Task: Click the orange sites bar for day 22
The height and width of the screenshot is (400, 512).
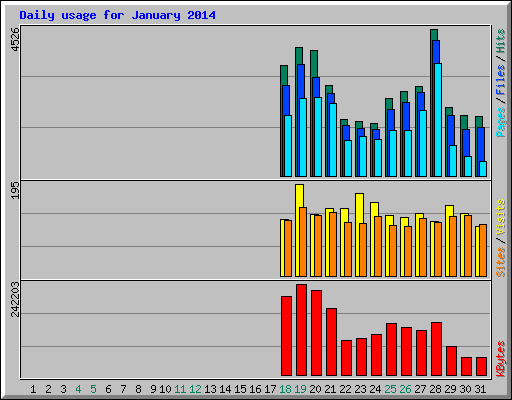Action: click(348, 249)
